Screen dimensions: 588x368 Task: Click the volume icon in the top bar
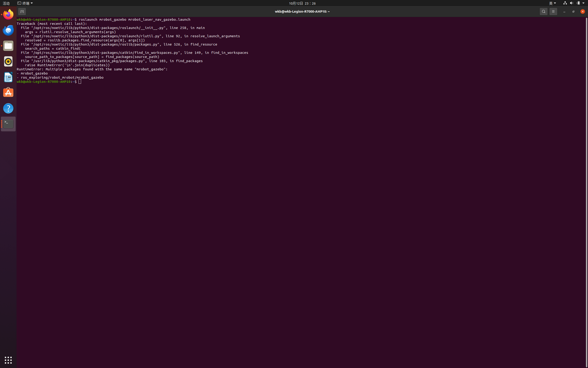(x=571, y=3)
